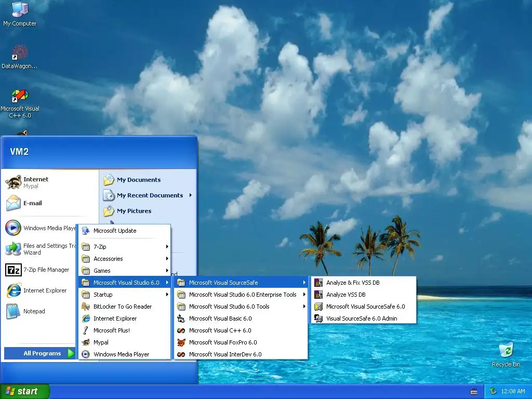Click the Microsoft Visual Basic 6.0 icon
The height and width of the screenshot is (399, 532).
click(x=181, y=318)
